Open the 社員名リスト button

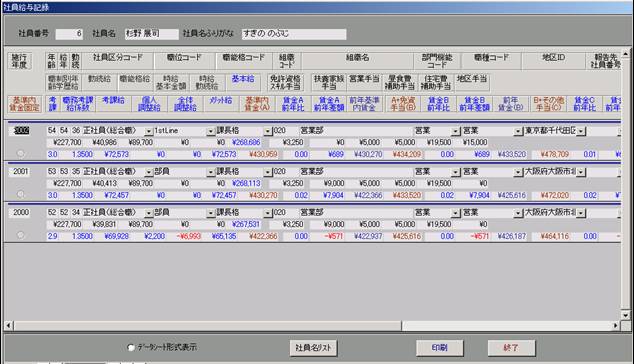tap(313, 348)
